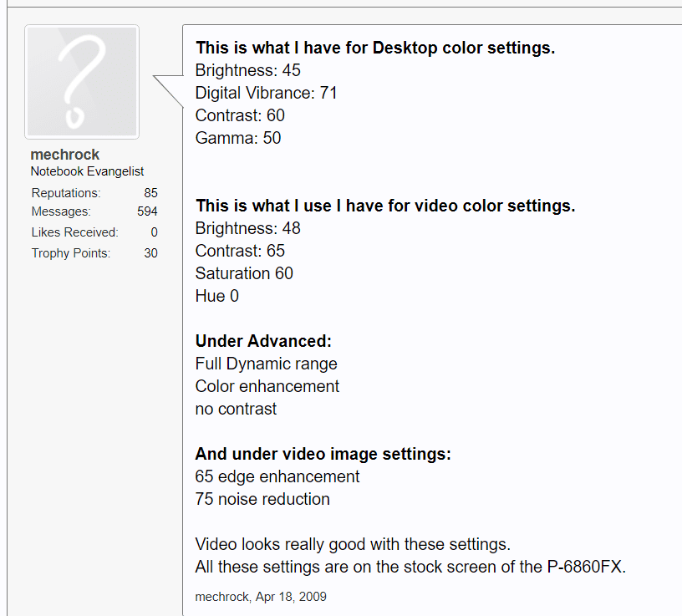Open the reputation count of 85
682x616 pixels.
[150, 192]
